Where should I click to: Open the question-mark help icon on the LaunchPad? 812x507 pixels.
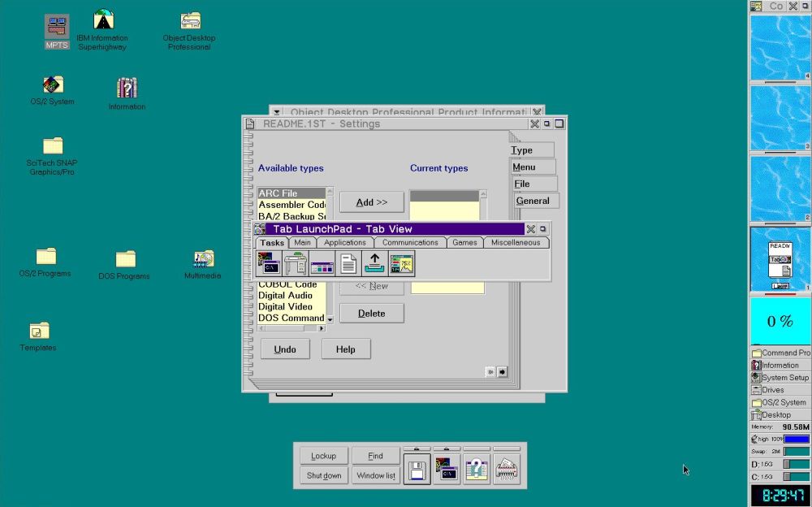(477, 469)
